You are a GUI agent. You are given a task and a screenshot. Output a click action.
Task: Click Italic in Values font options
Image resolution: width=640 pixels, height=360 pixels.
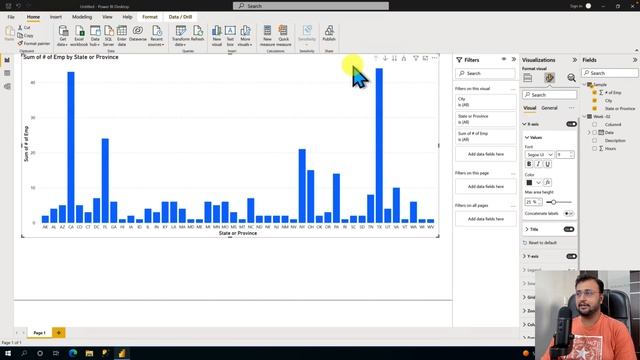(x=538, y=164)
